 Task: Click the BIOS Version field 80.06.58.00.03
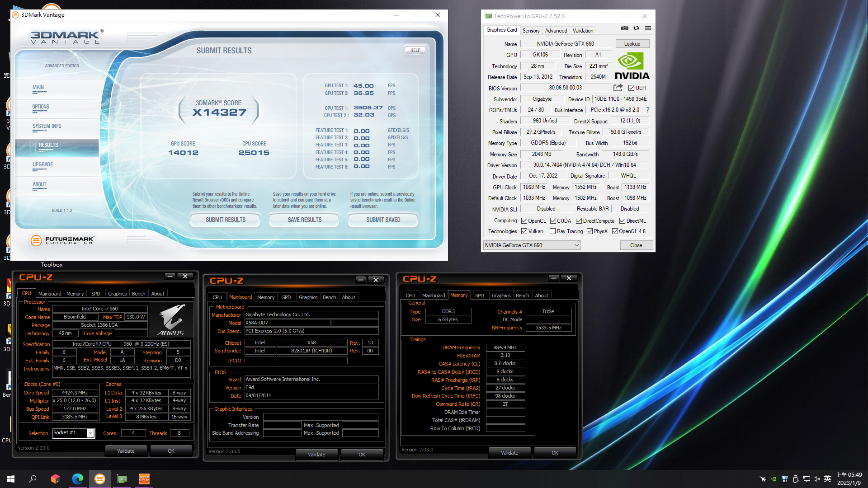point(565,88)
